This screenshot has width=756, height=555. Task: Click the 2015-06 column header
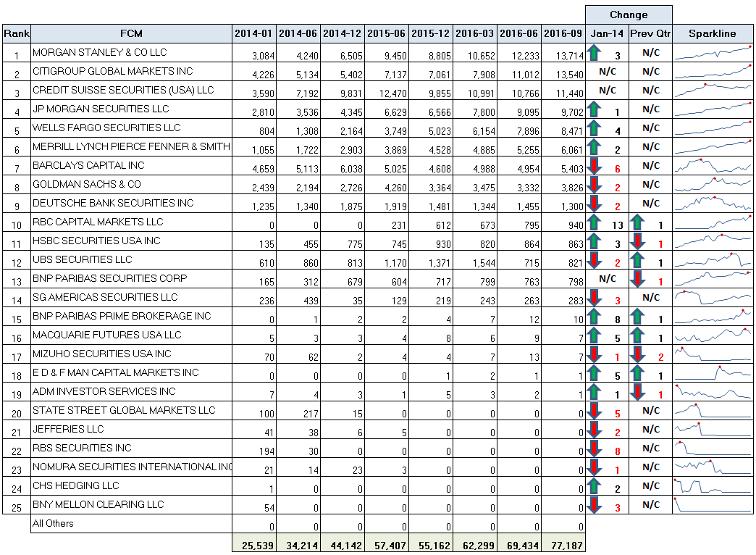(387, 34)
